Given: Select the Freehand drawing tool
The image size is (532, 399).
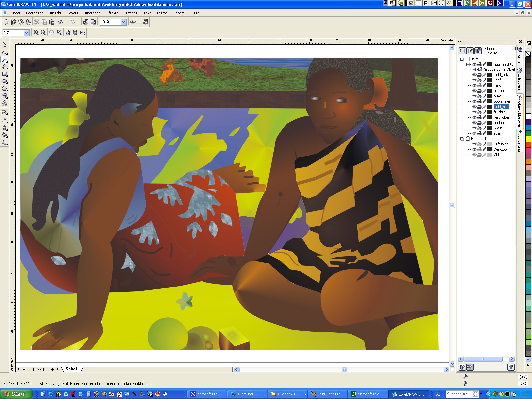Looking at the screenshot, I should pos(4,66).
